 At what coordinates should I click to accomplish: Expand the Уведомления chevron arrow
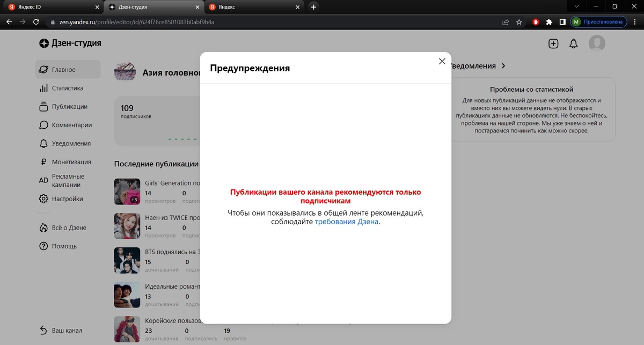[x=503, y=66]
